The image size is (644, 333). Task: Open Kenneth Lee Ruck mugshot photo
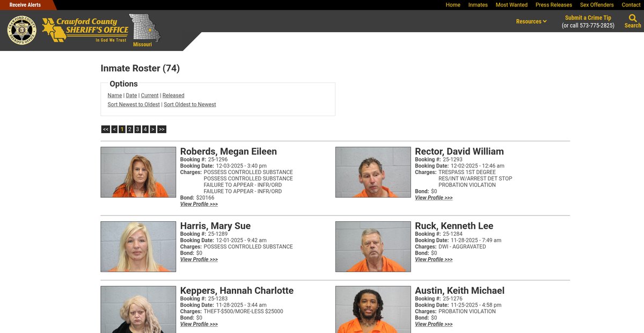pyautogui.click(x=373, y=247)
